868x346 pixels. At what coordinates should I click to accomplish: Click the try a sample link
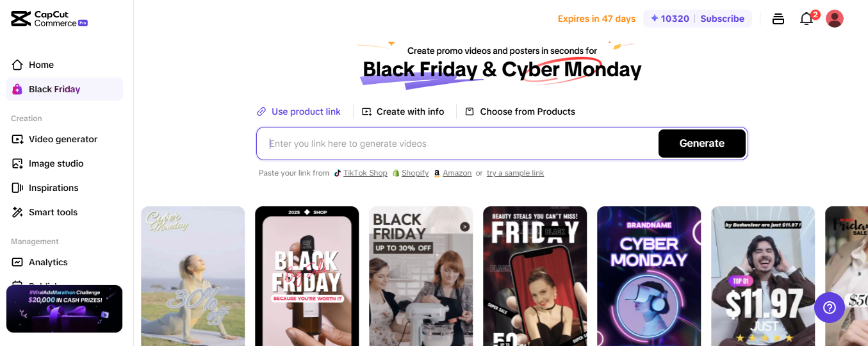(x=515, y=173)
